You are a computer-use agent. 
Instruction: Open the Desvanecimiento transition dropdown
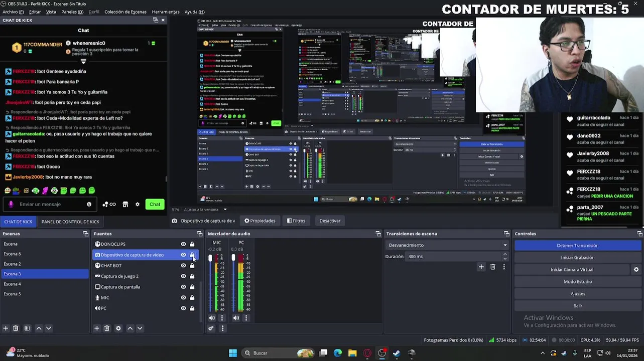[x=447, y=245]
